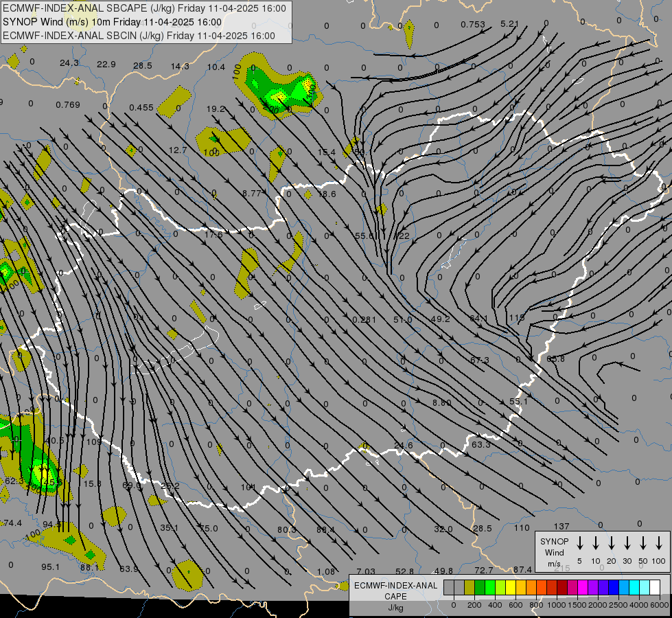Screen dimensions: 672x618
Task: Pick the dark green swatch in the CAPE legend
Action: [x=480, y=588]
